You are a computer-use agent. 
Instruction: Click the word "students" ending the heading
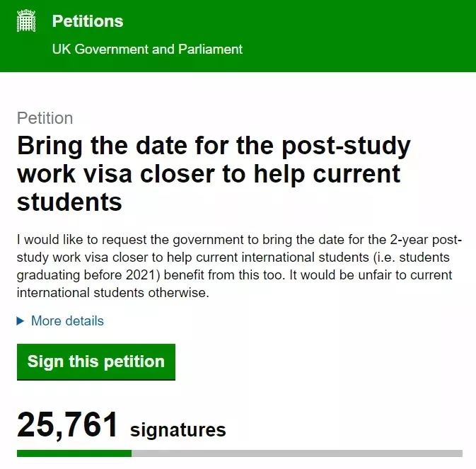[69, 202]
